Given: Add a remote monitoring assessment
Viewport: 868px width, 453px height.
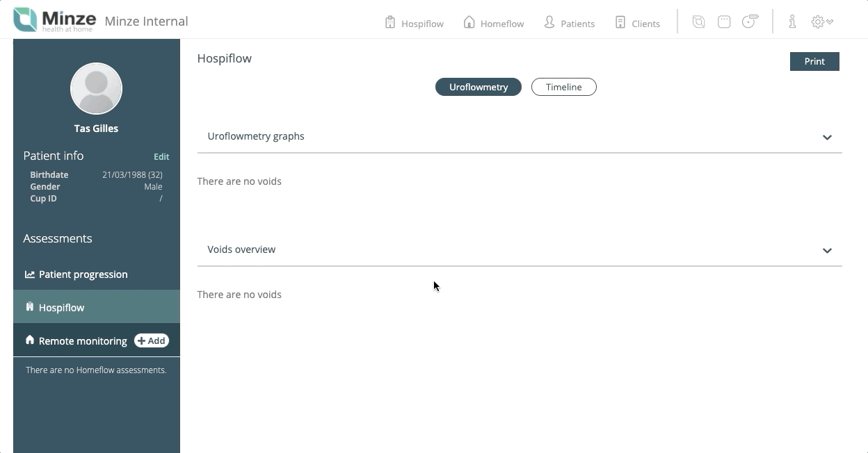Looking at the screenshot, I should [152, 340].
